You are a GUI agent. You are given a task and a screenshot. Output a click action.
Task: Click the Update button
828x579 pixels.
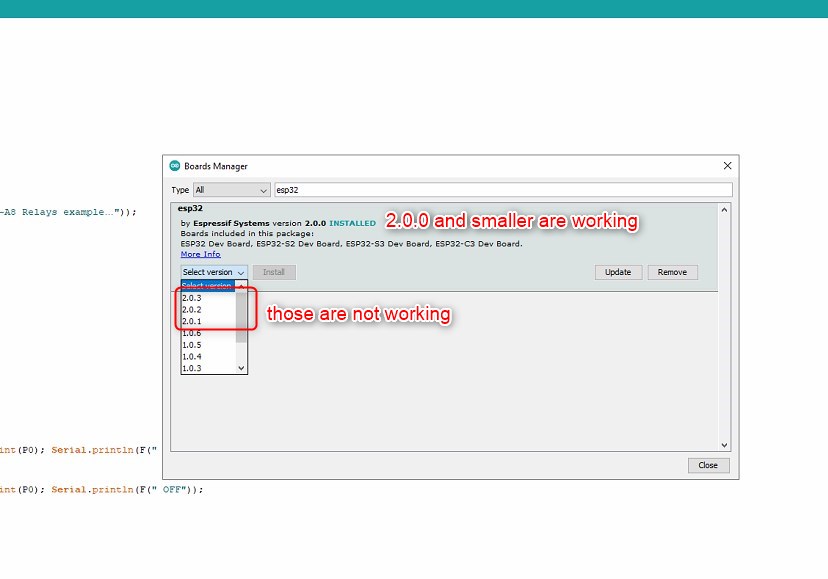(618, 272)
